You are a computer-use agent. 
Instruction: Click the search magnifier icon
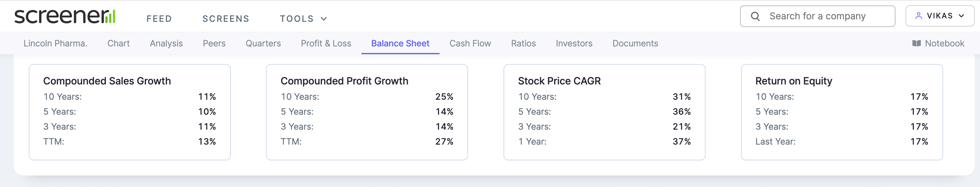point(755,17)
